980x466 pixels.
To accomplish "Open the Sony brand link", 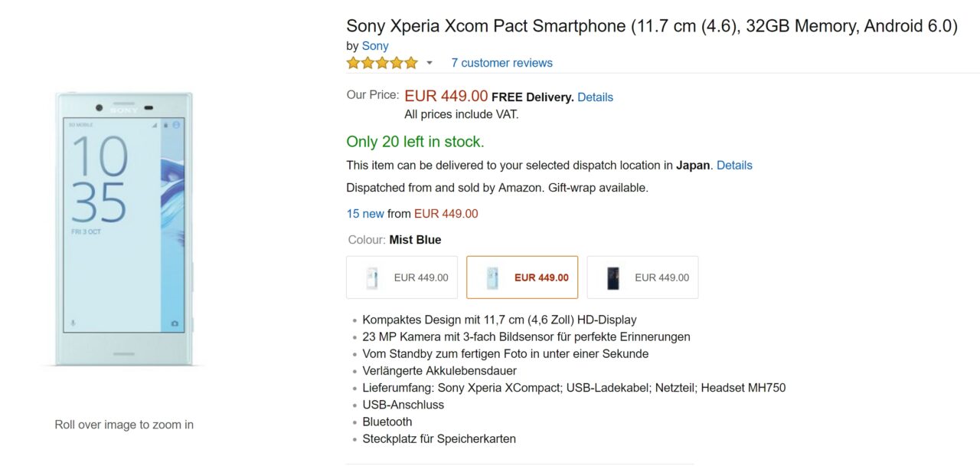I will point(375,46).
